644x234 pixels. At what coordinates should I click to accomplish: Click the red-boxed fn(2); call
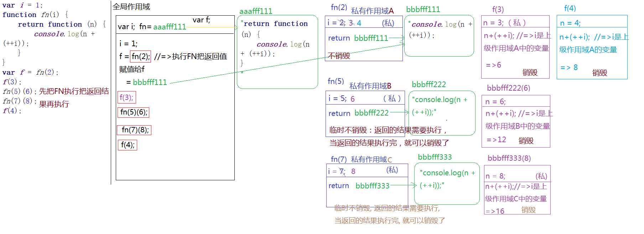pos(141,56)
